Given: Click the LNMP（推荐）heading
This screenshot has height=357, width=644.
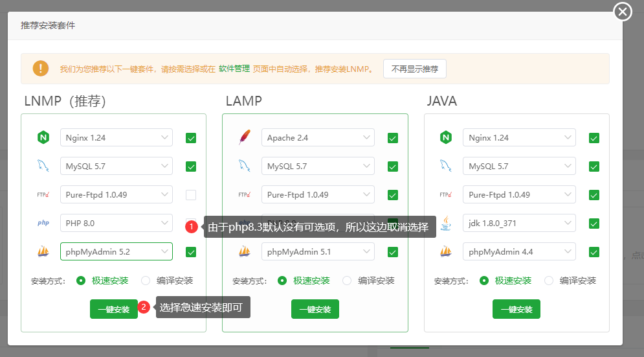Looking at the screenshot, I should (x=65, y=101).
